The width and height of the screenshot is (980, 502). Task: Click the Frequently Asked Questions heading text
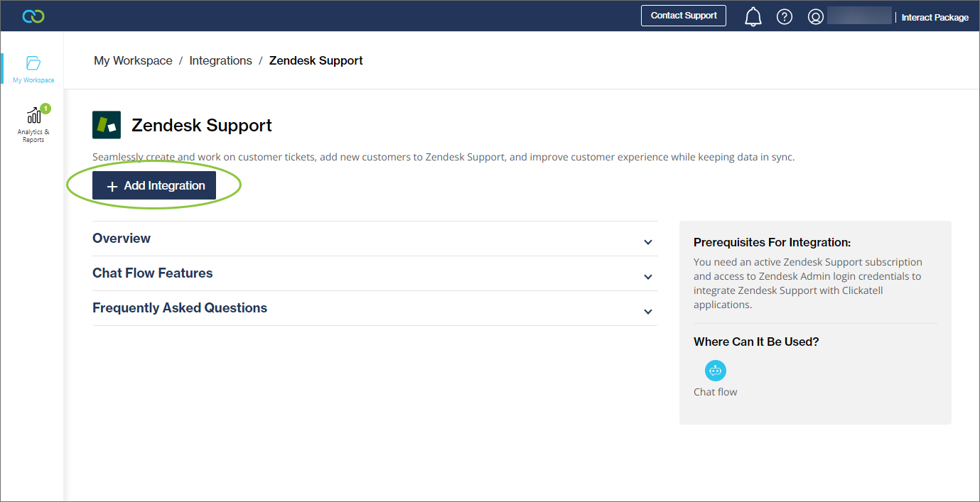click(180, 308)
